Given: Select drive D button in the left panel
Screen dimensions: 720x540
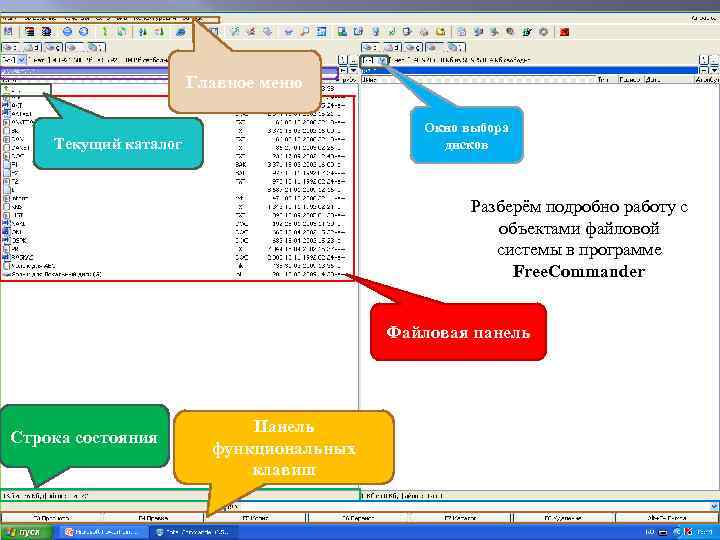Looking at the screenshot, I should coord(31,47).
